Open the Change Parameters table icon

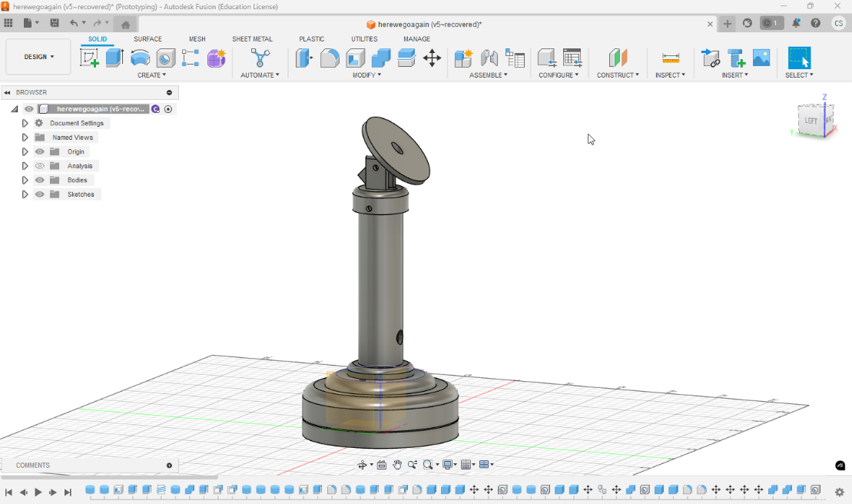point(572,58)
